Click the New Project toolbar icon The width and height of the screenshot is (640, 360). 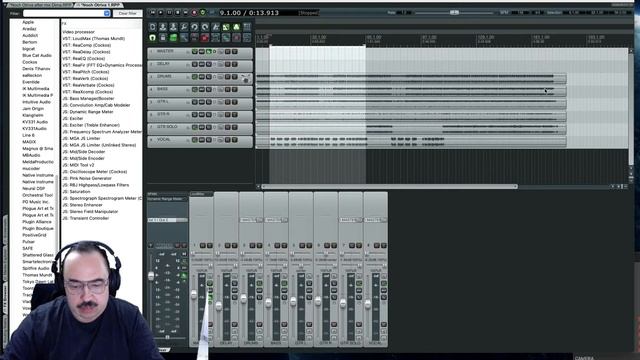pos(153,27)
